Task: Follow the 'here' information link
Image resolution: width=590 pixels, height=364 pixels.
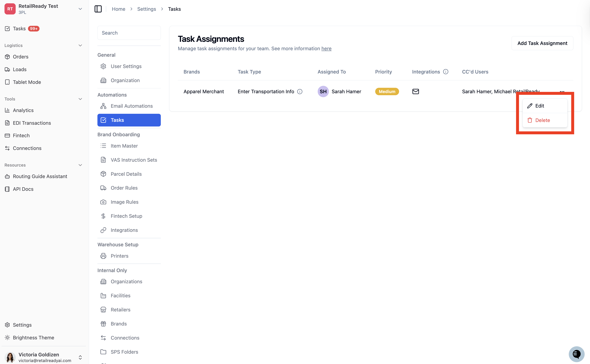Action: (326, 48)
